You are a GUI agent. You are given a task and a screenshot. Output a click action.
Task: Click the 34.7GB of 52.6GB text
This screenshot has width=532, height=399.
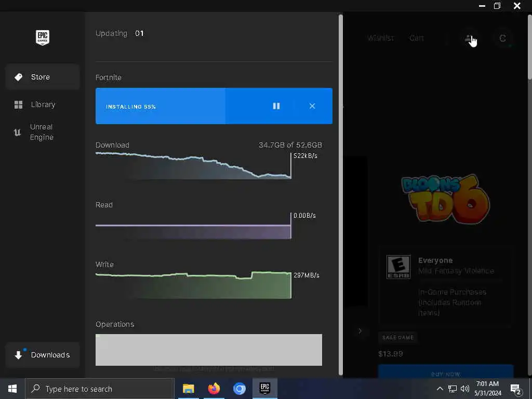point(290,145)
